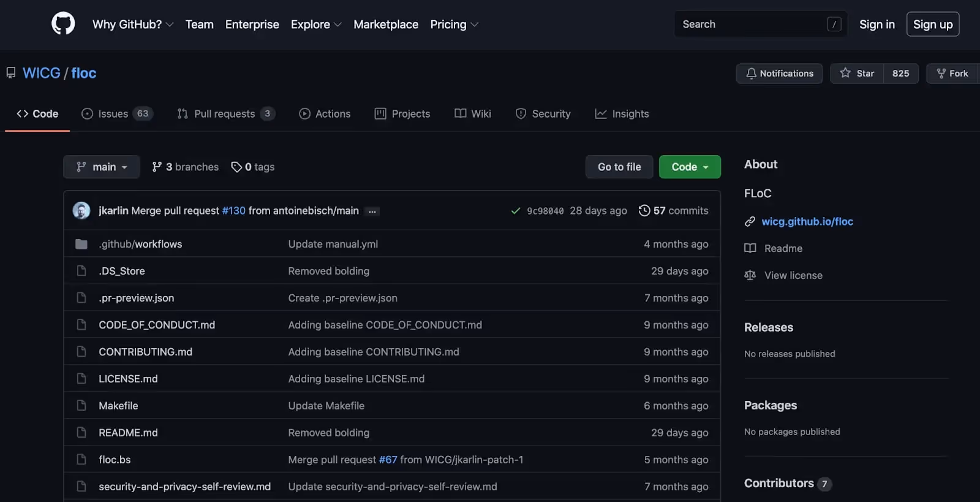Click the clock history icon by commits
Image resolution: width=980 pixels, height=502 pixels.
644,210
